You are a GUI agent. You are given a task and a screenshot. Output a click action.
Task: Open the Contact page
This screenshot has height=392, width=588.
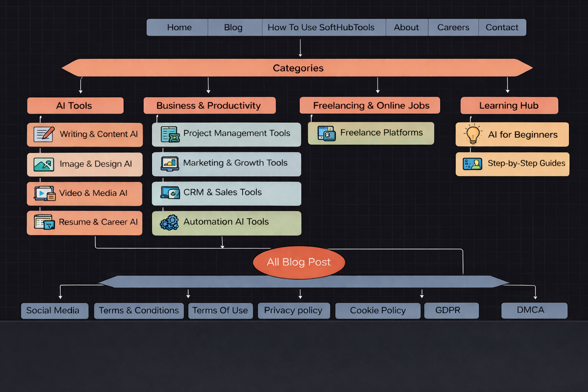pos(502,27)
